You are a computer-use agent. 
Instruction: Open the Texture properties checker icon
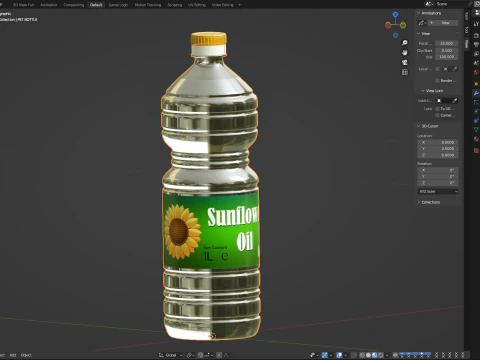point(476,151)
